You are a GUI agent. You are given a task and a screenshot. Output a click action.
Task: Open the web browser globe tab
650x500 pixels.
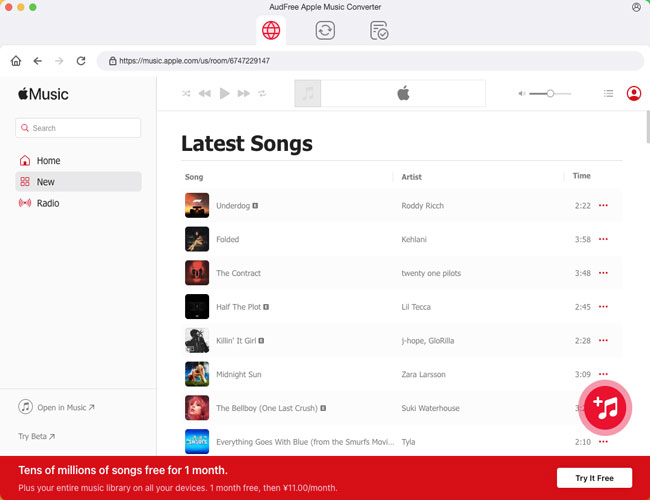click(271, 30)
